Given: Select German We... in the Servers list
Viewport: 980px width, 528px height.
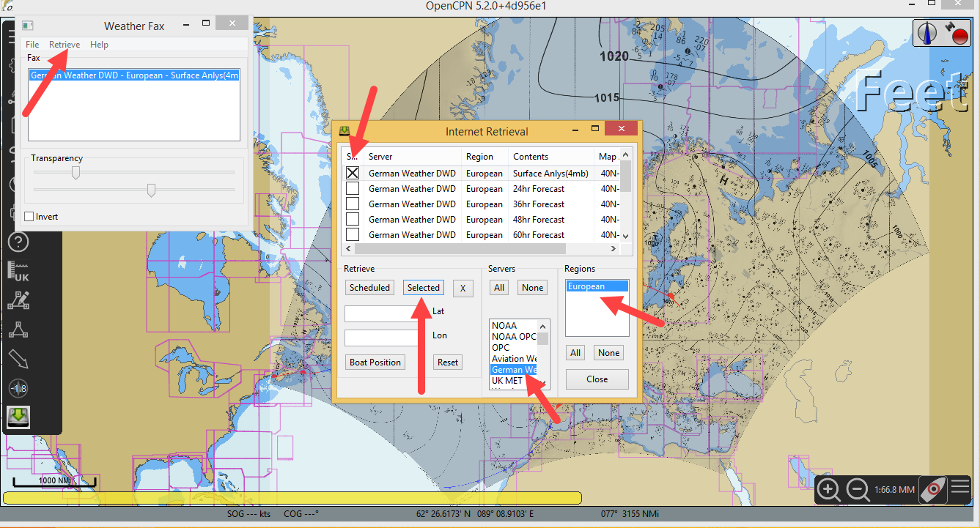Looking at the screenshot, I should 514,370.
